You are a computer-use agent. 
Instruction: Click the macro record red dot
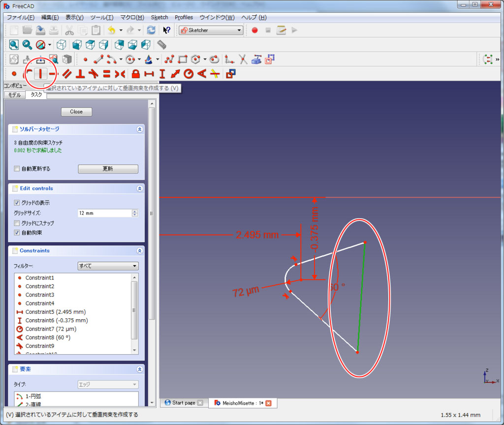pyautogui.click(x=254, y=30)
